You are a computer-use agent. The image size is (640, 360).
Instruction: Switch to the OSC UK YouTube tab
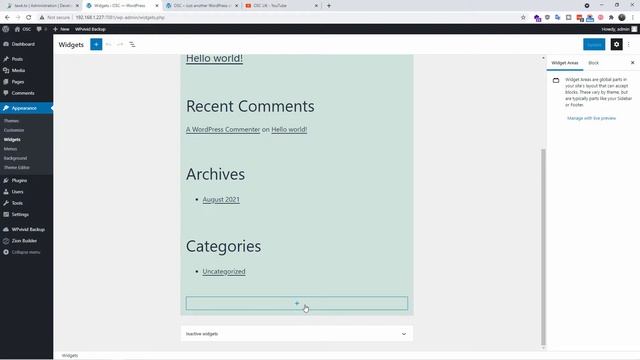pos(281,6)
